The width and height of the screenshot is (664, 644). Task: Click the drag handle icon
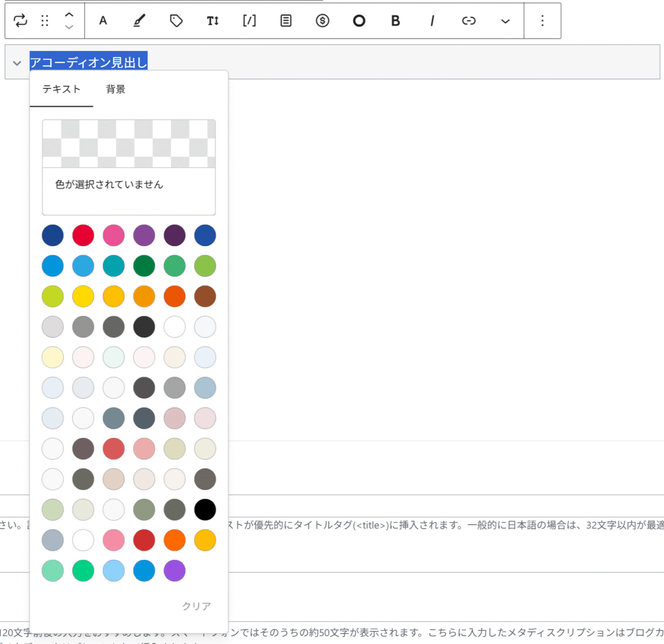click(x=45, y=21)
